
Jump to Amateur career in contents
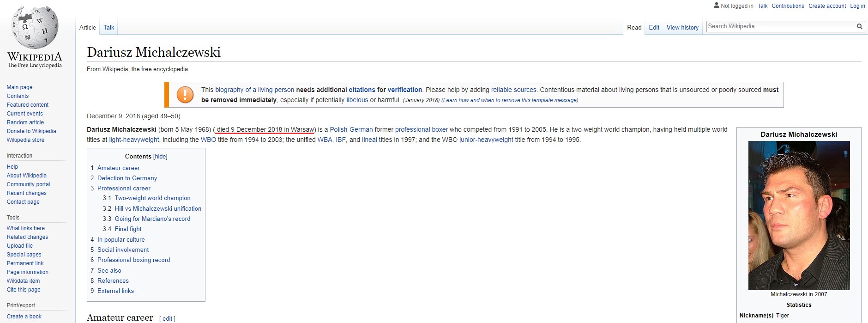[x=119, y=168]
